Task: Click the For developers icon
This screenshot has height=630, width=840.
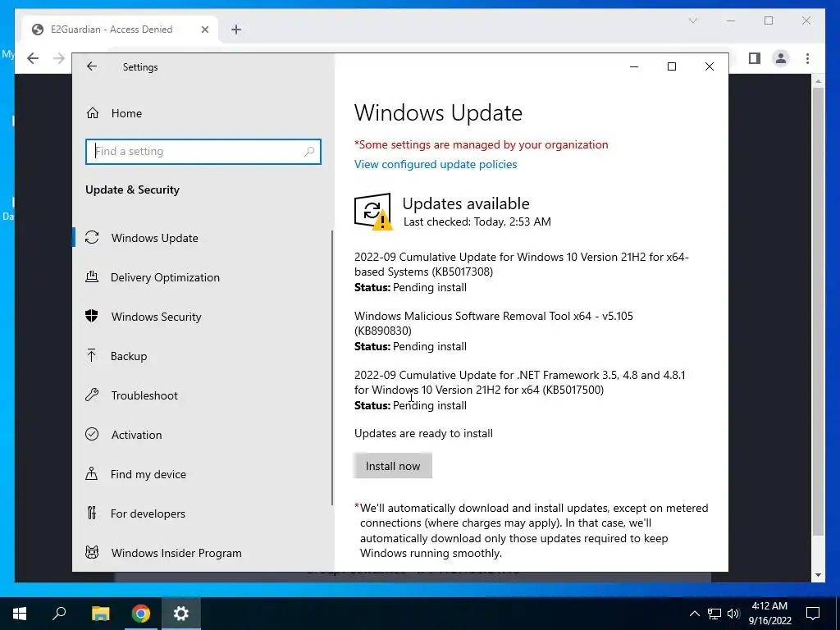Action: [92, 514]
